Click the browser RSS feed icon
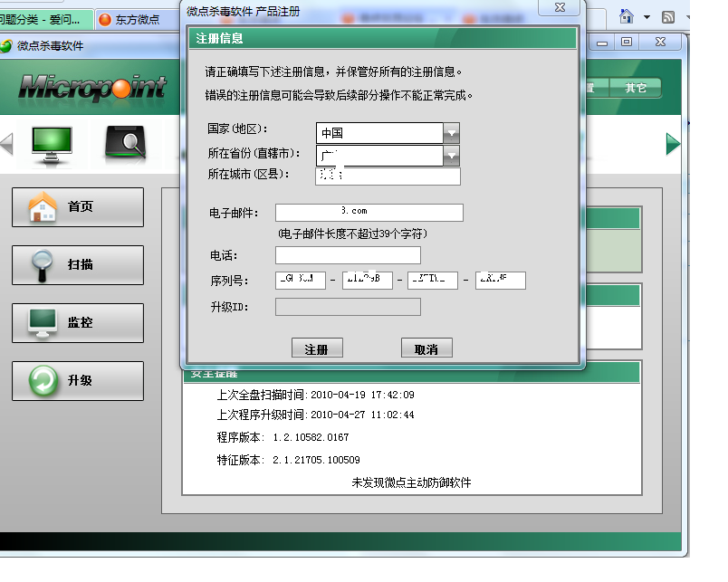This screenshot has height=582, width=728. 668,17
